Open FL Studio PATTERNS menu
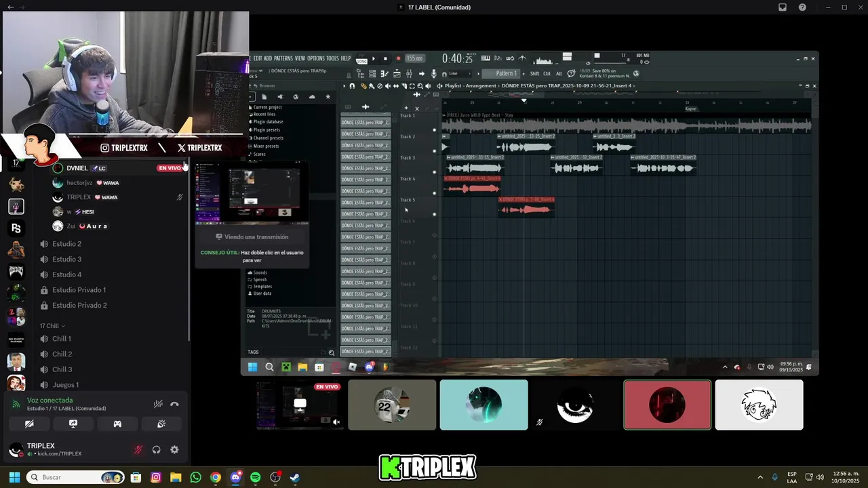The height and width of the screenshot is (488, 868). pyautogui.click(x=283, y=58)
